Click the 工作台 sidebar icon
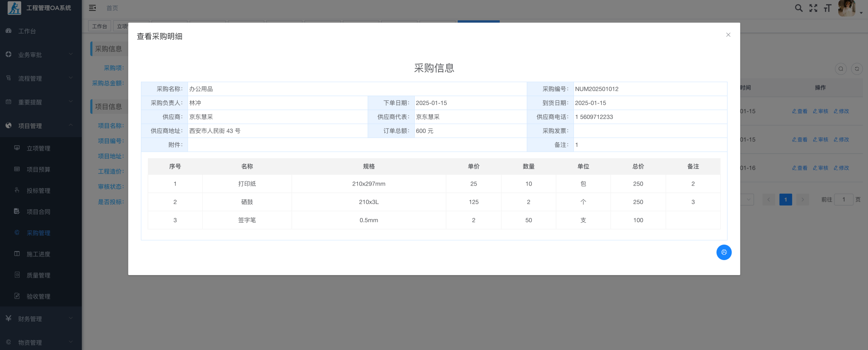 pyautogui.click(x=9, y=31)
